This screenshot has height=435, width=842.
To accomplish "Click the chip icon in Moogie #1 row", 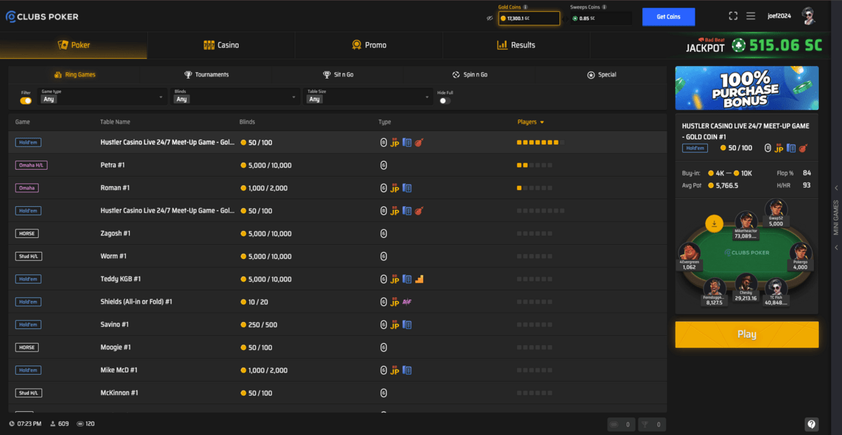I will [383, 347].
